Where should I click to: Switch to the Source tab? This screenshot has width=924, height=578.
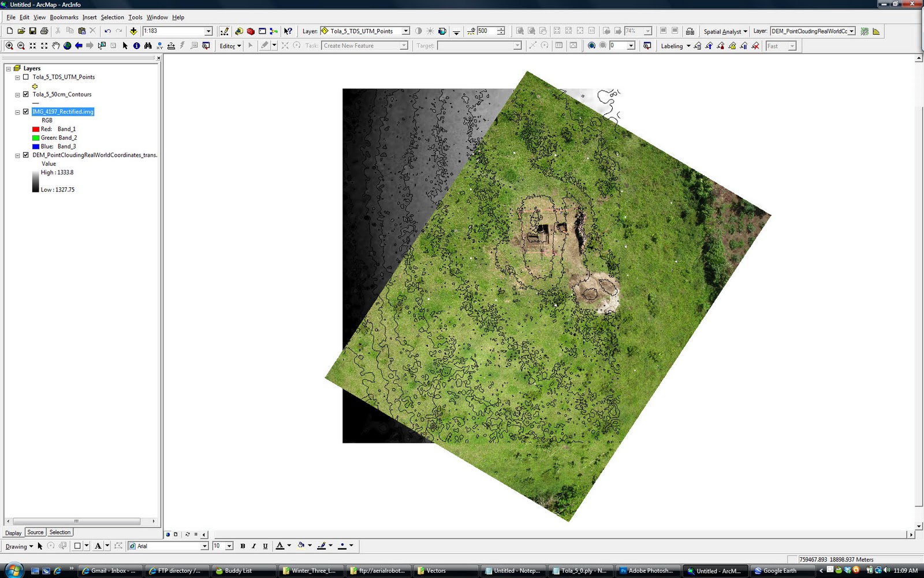tap(35, 532)
